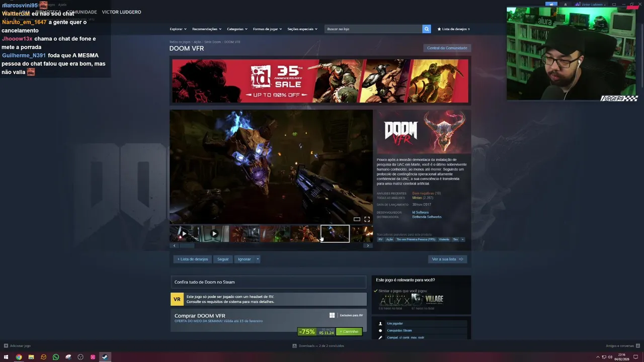Click the yellow VR badge icon
The height and width of the screenshot is (362, 644).
point(177,299)
